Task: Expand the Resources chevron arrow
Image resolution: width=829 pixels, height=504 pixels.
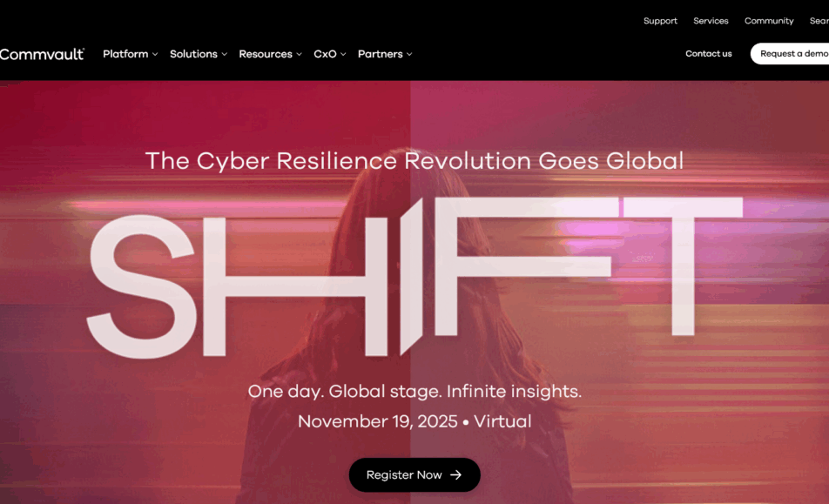Action: tap(300, 55)
